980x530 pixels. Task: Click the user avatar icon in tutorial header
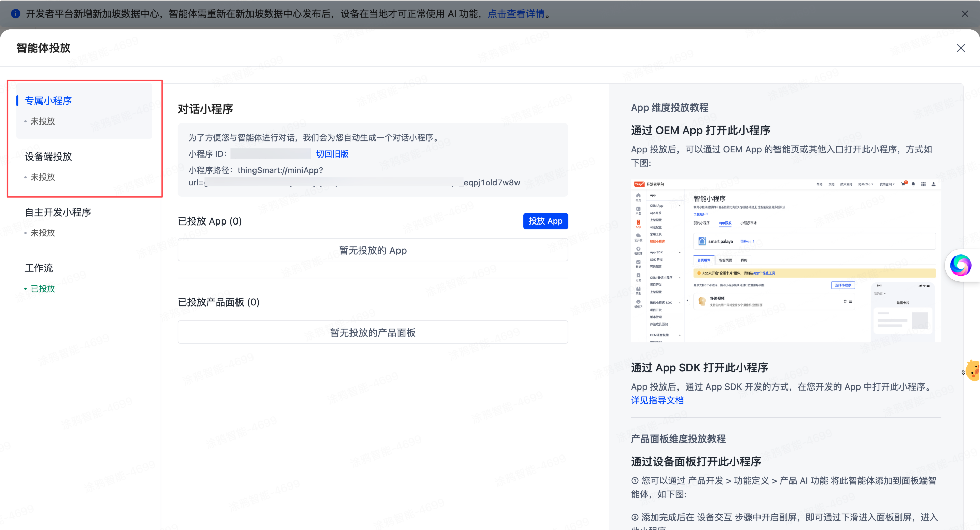pos(934,185)
